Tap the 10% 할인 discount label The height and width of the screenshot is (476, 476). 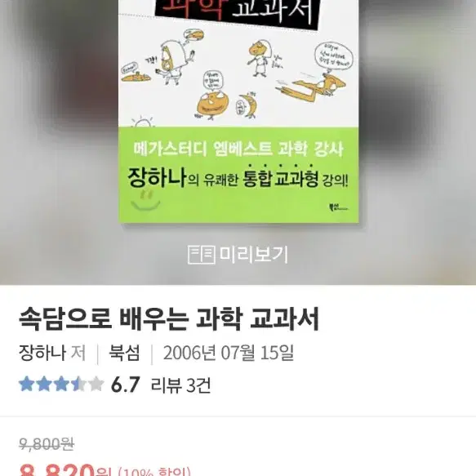tap(154, 471)
